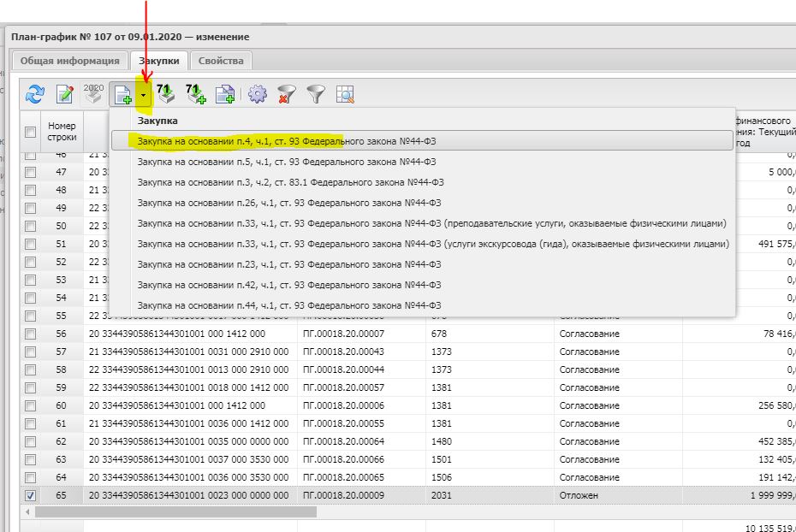The image size is (796, 532).
Task: Click the Номер строки column header
Action: [62, 132]
